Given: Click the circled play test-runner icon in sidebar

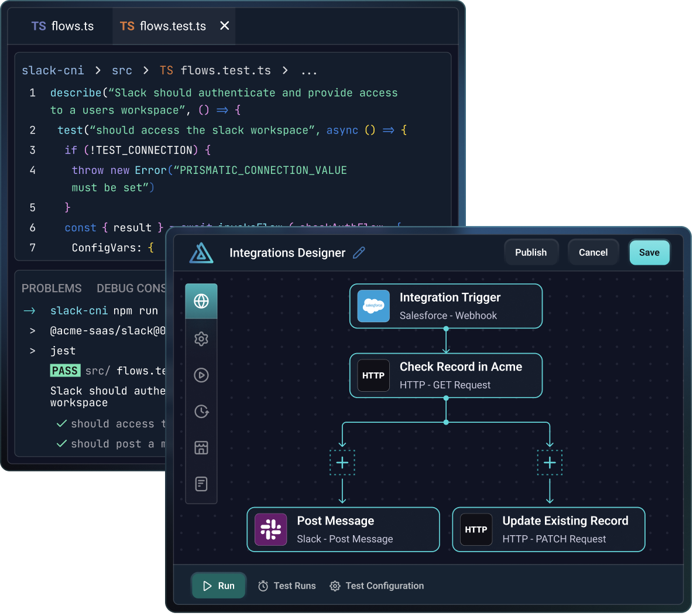Looking at the screenshot, I should click(x=201, y=375).
